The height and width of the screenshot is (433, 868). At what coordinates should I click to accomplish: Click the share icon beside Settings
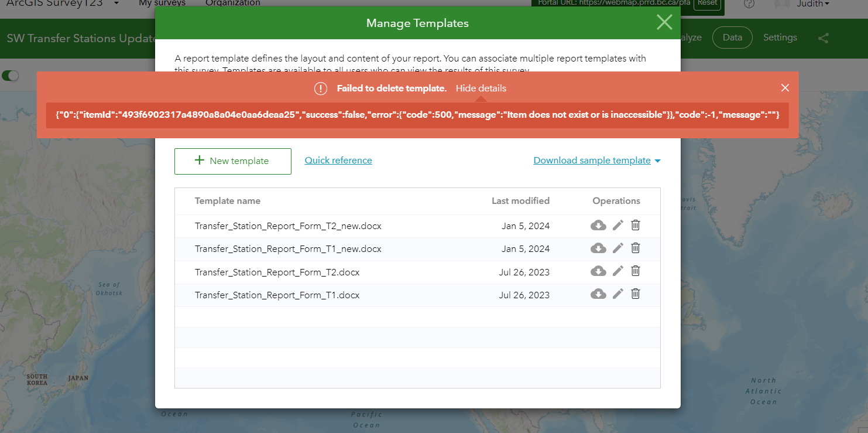pyautogui.click(x=824, y=37)
